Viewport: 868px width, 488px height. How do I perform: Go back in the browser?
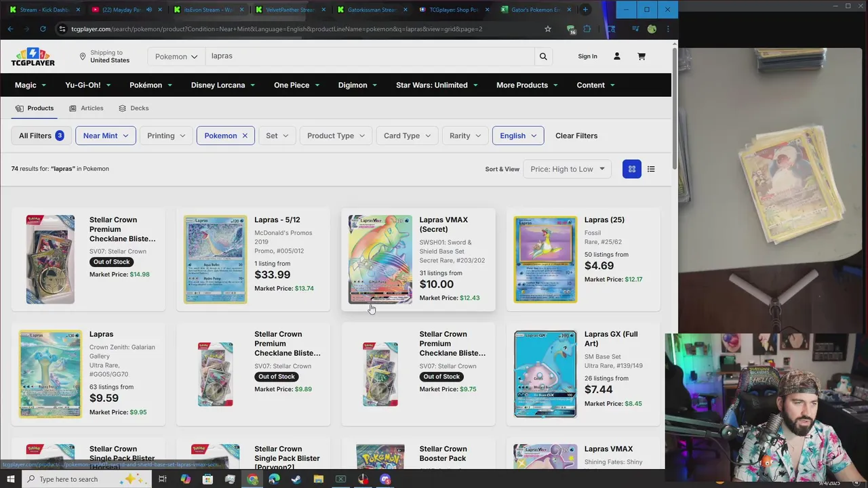tap(10, 29)
